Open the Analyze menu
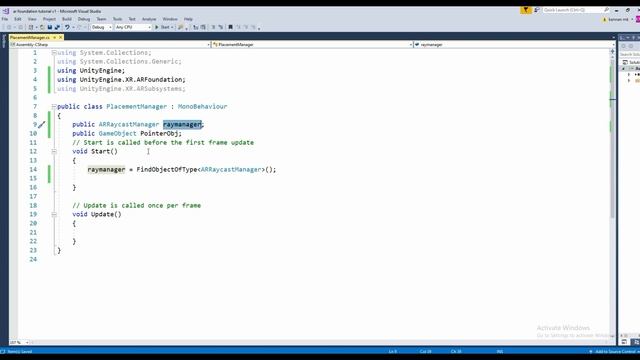Image resolution: width=640 pixels, height=360 pixels. click(x=149, y=19)
